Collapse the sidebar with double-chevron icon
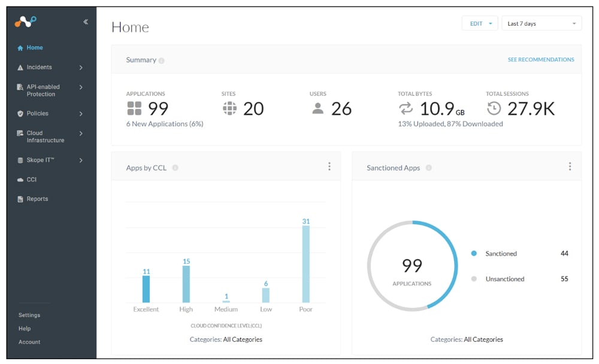This screenshot has height=364, width=599. coord(86,22)
